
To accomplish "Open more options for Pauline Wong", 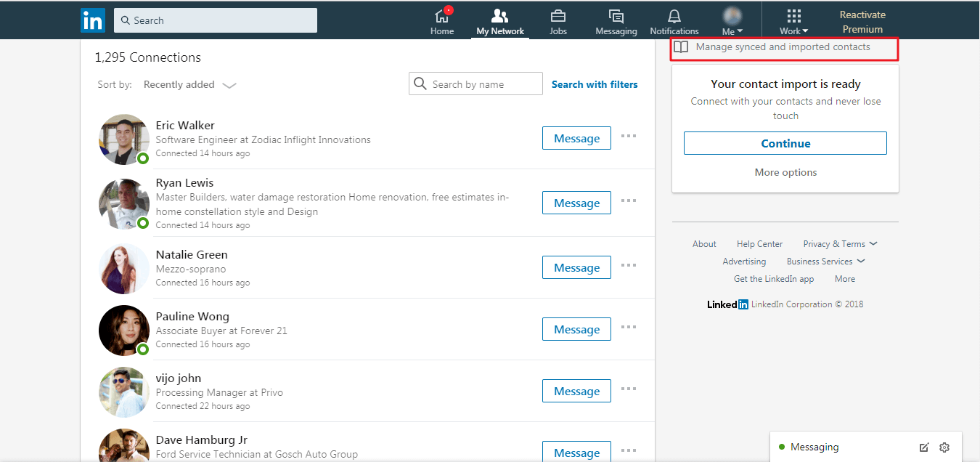I will click(629, 327).
